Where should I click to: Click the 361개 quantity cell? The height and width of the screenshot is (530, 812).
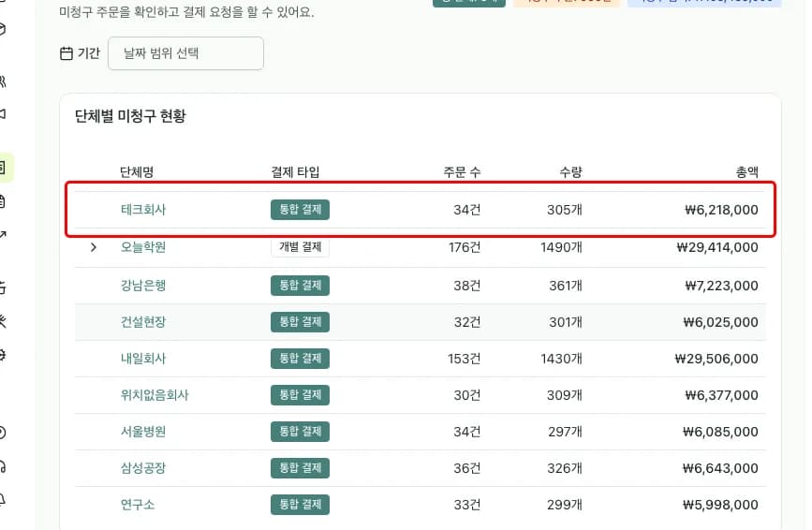566,286
